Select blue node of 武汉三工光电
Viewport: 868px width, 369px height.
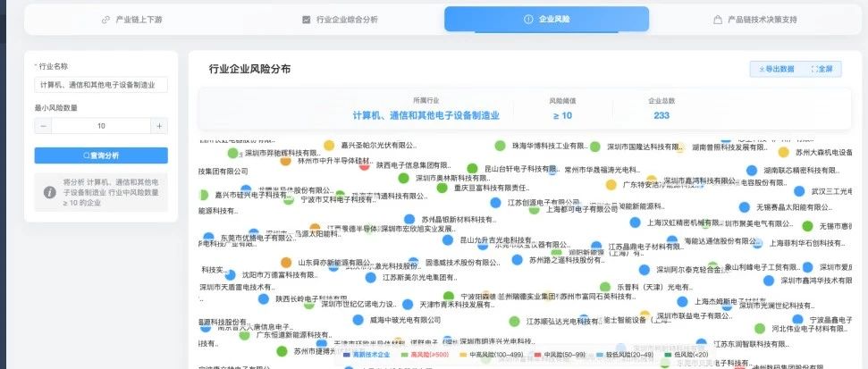(x=799, y=191)
